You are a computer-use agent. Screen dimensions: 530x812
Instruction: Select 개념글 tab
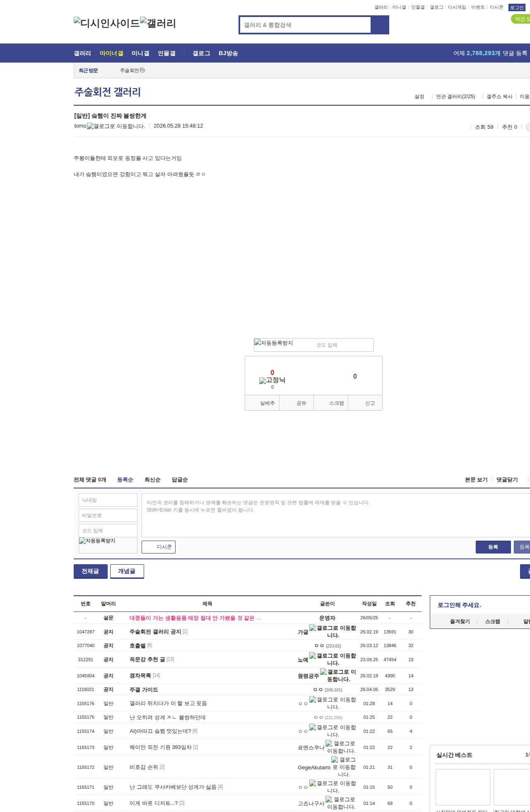coord(127,571)
